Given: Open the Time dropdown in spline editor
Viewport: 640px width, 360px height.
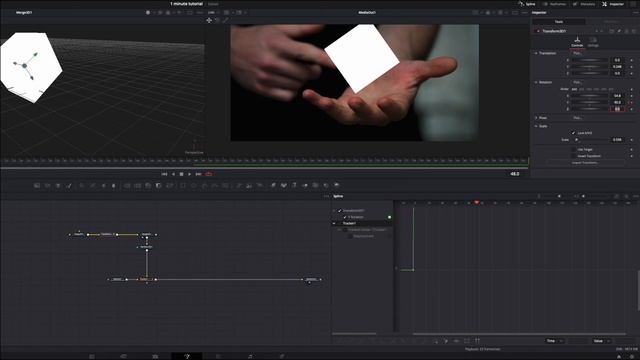Looking at the screenshot, I should pyautogui.click(x=555, y=341).
